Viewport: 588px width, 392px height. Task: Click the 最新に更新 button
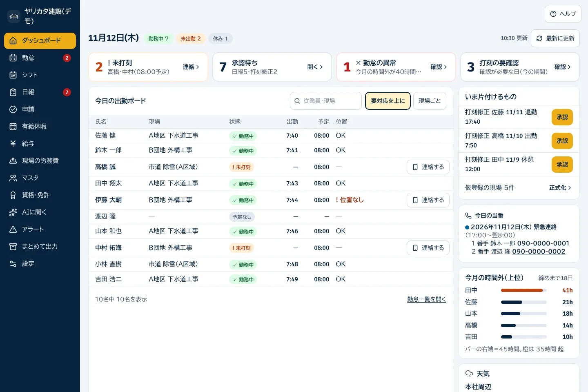click(555, 38)
